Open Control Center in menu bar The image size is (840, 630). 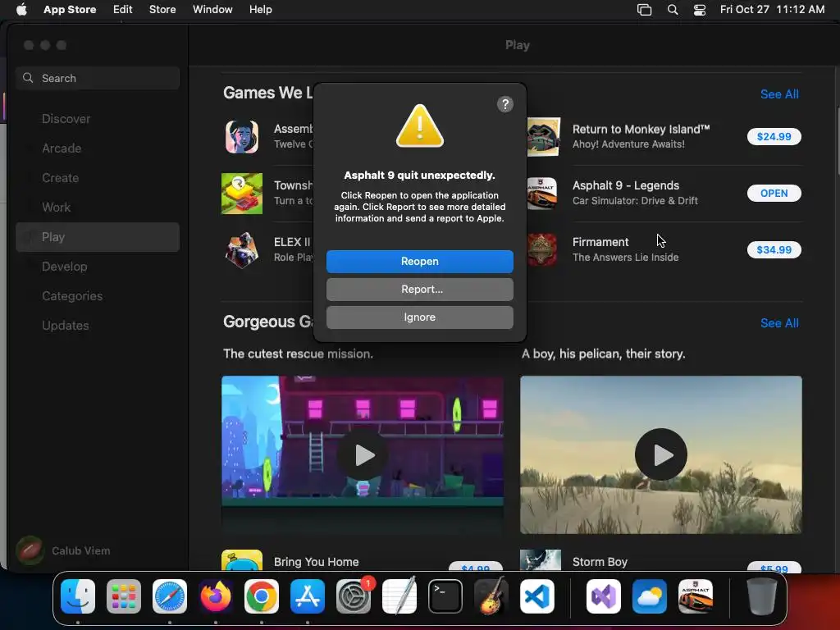(700, 10)
